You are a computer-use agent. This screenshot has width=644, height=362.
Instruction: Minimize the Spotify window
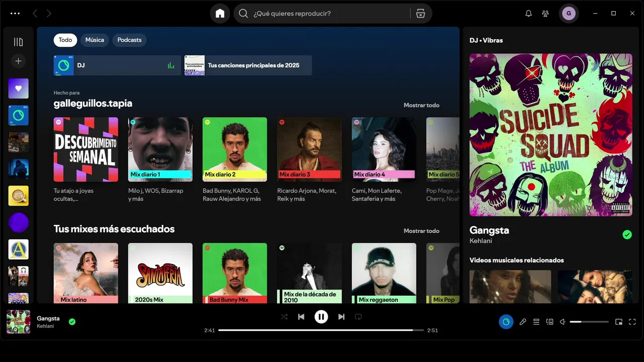595,14
